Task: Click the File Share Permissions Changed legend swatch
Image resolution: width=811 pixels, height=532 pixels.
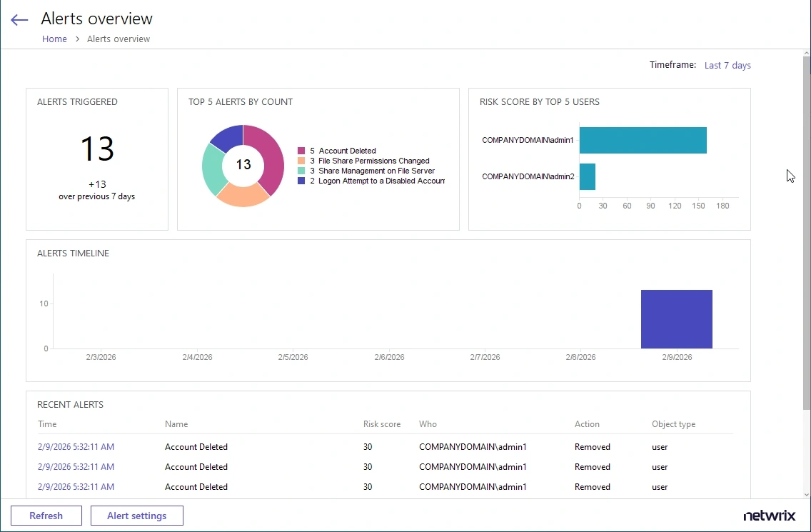Action: tap(301, 161)
